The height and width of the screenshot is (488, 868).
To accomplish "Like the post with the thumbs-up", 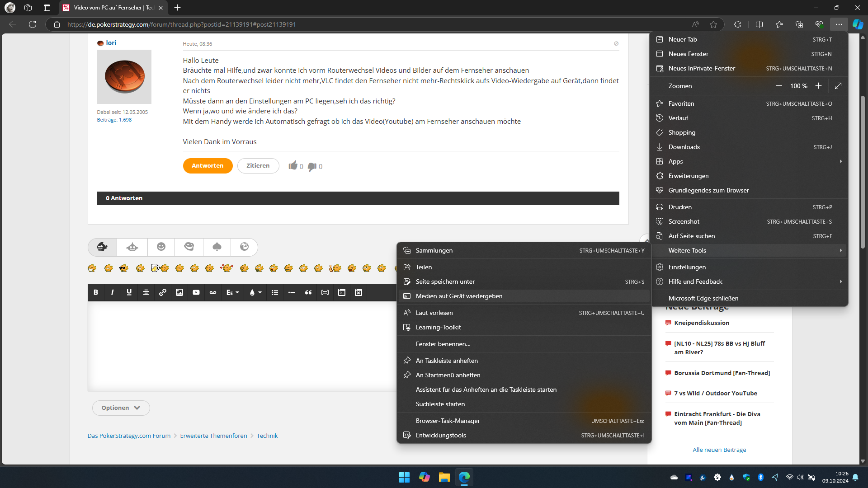I will point(293,165).
